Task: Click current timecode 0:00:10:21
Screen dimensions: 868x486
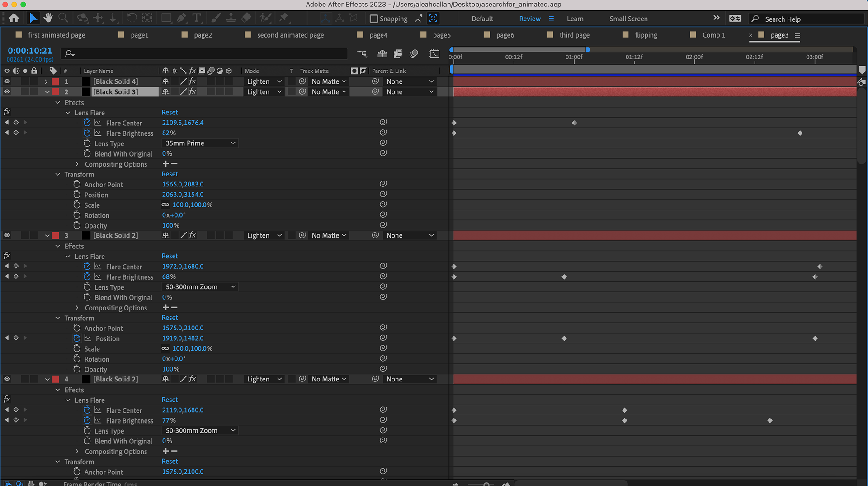Action: pyautogui.click(x=30, y=51)
